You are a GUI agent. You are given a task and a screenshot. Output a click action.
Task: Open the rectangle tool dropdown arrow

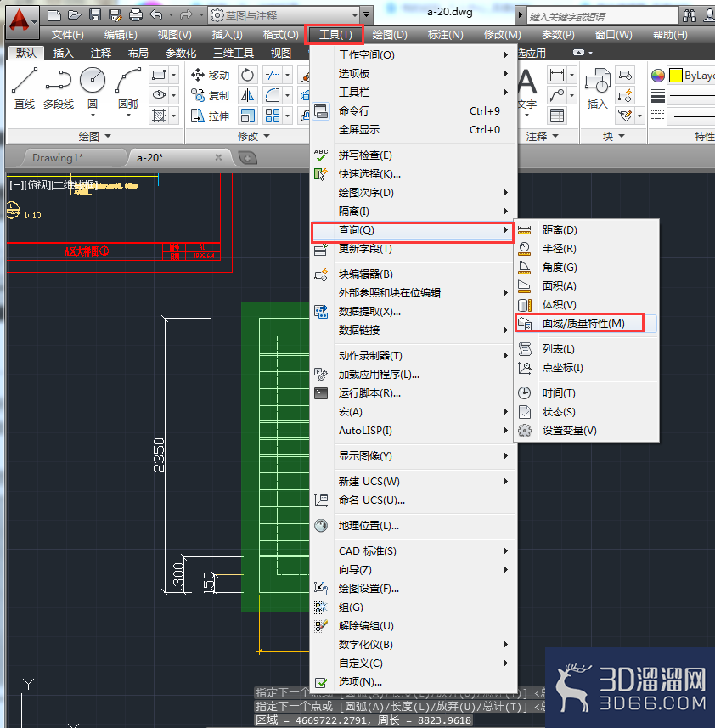[x=173, y=75]
